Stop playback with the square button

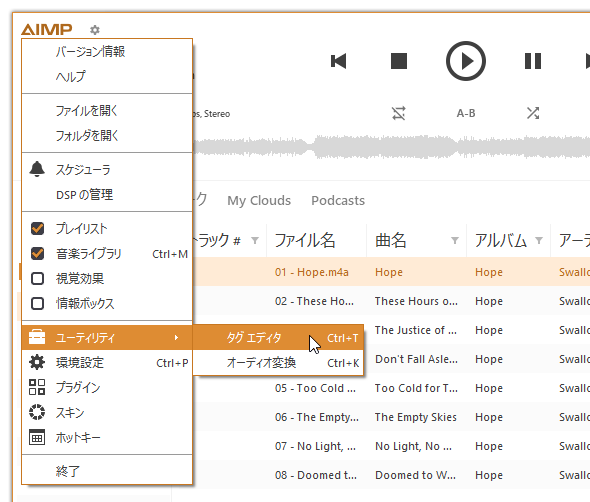[399, 61]
